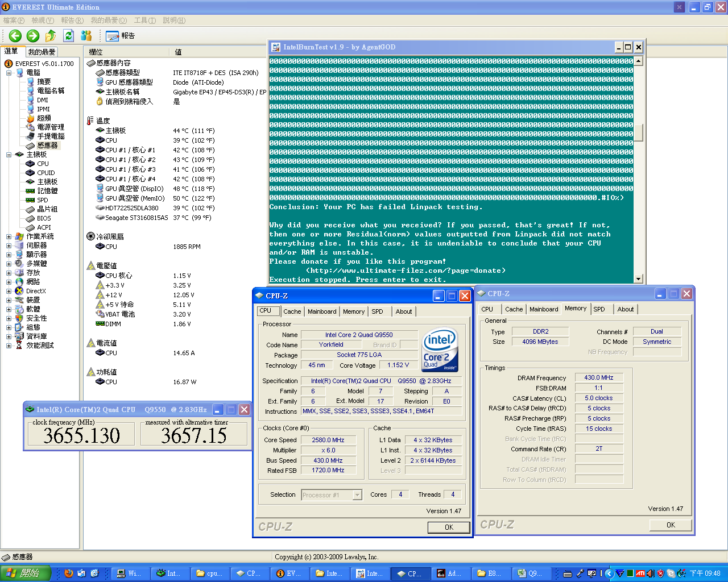Select 晶片組 chipset item
The image size is (728, 582).
click(x=47, y=209)
